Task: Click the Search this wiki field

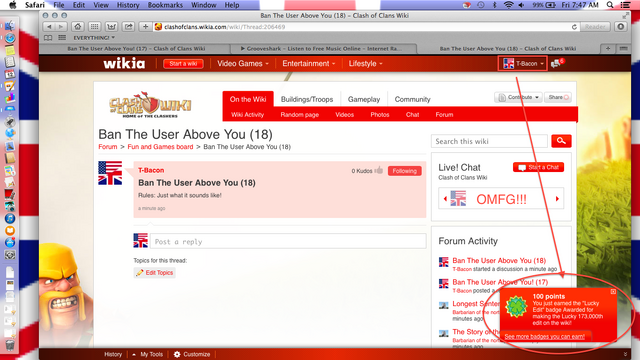Action: click(489, 141)
